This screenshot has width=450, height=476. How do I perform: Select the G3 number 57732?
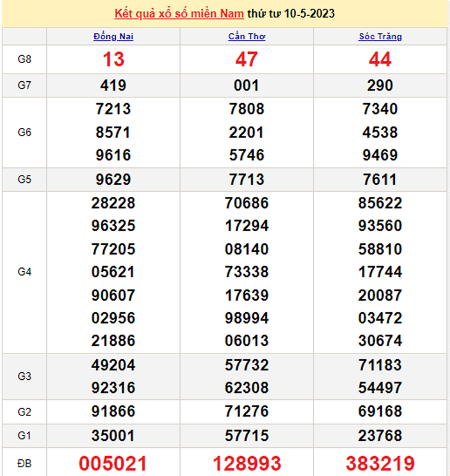pos(246,365)
